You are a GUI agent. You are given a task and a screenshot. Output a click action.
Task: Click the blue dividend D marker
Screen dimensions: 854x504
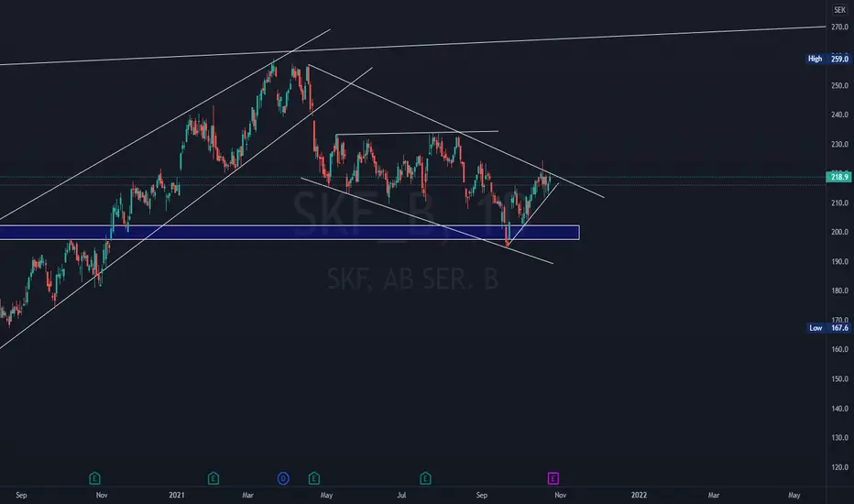(x=282, y=478)
